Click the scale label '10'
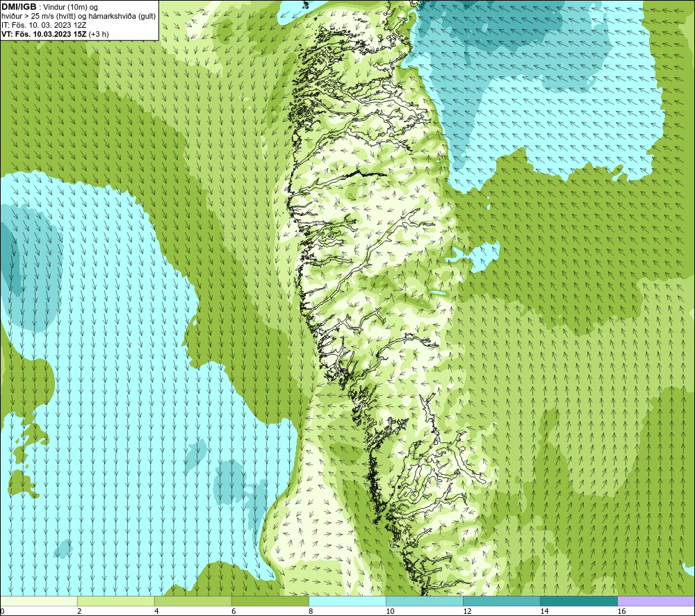 [390, 612]
